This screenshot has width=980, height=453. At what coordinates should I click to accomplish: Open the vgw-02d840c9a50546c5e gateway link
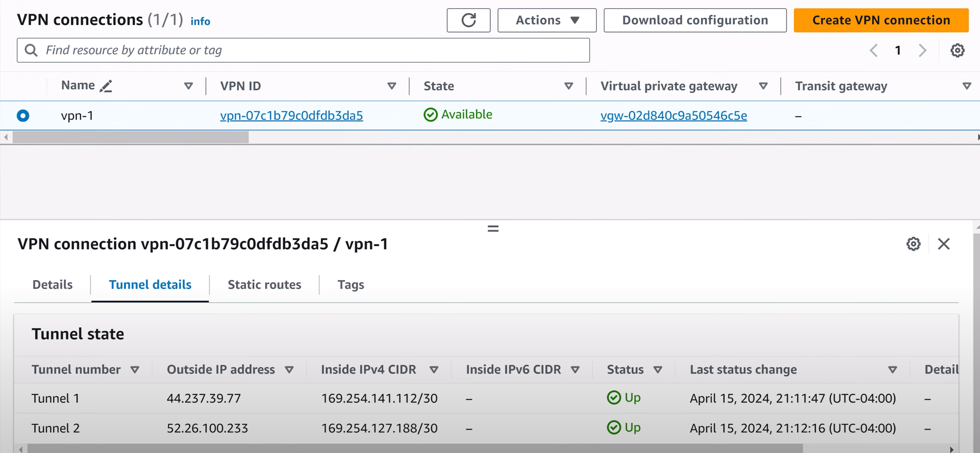coord(673,116)
